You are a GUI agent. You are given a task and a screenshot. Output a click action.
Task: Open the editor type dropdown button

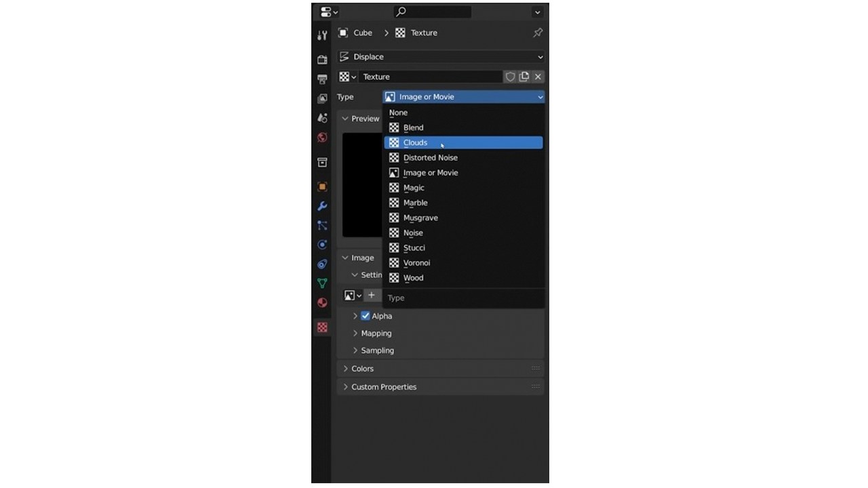[x=329, y=12]
